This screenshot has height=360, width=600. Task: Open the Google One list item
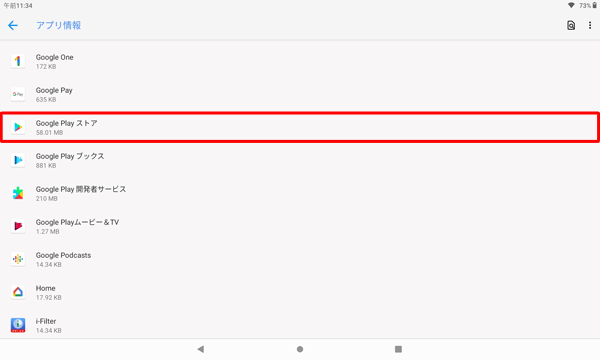pos(300,61)
